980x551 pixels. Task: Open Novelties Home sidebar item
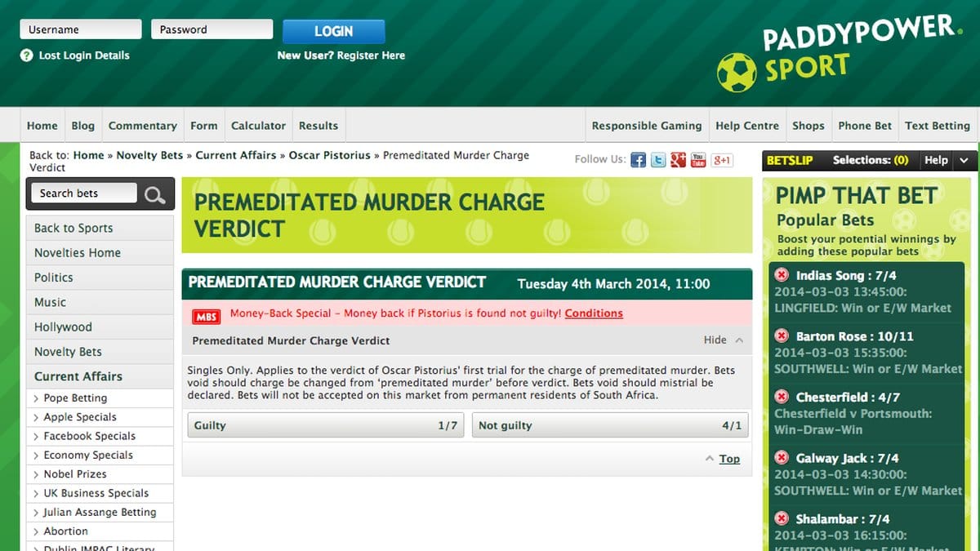click(x=100, y=253)
